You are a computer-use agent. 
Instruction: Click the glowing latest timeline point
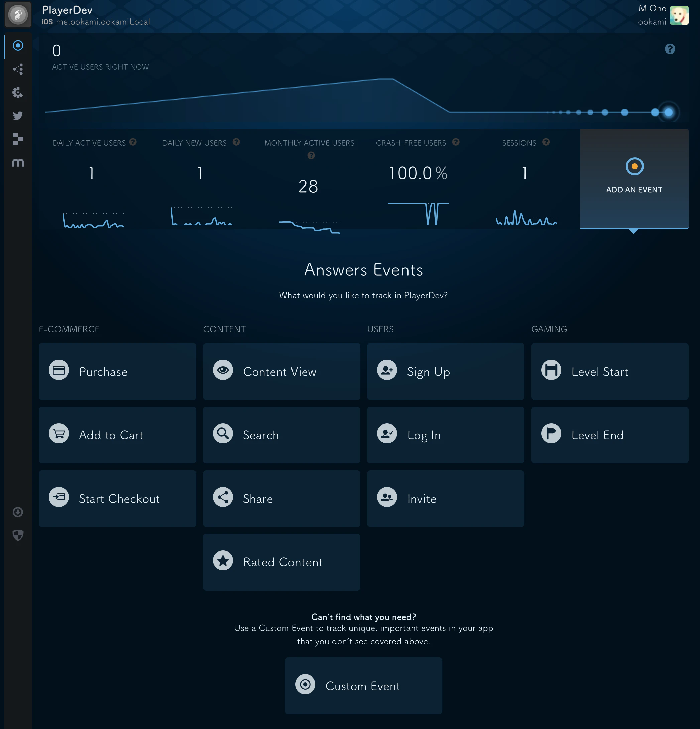click(x=668, y=112)
